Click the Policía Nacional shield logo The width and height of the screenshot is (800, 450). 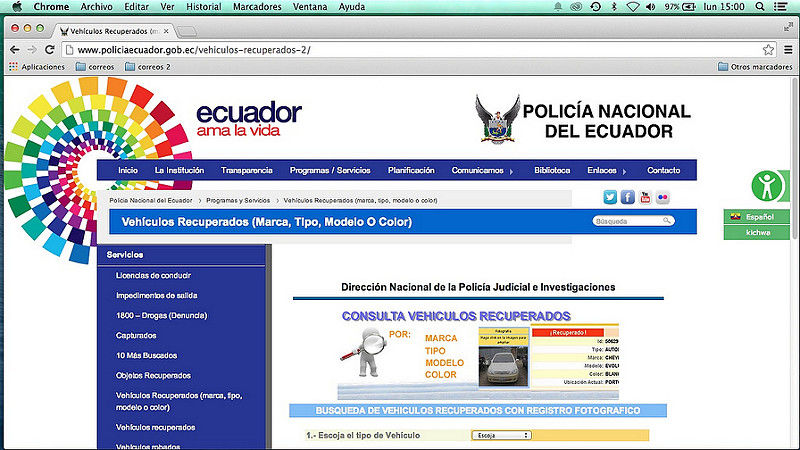click(497, 119)
